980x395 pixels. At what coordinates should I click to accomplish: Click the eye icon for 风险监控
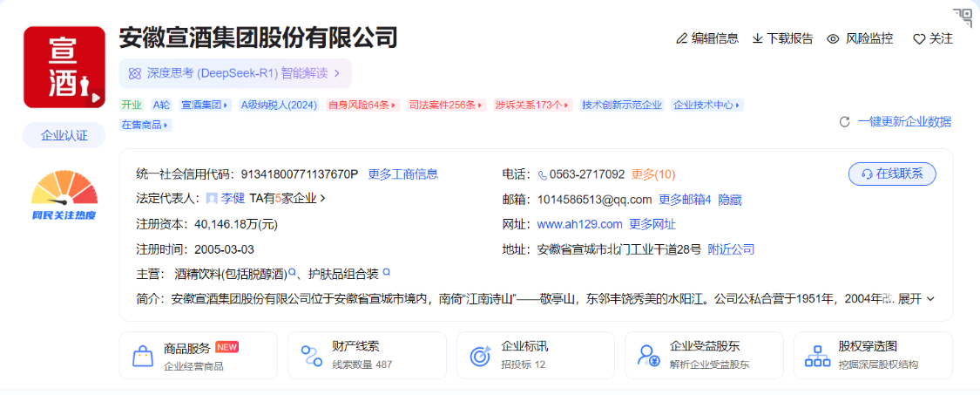click(833, 38)
